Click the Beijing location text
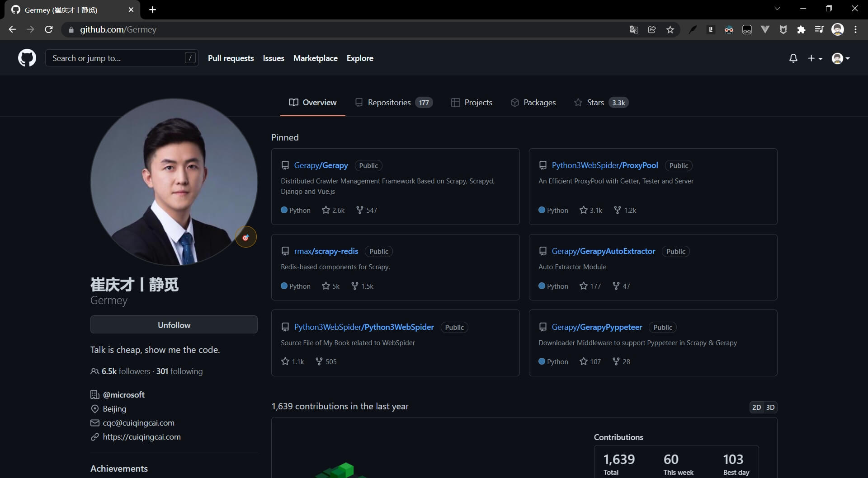 pos(114,409)
